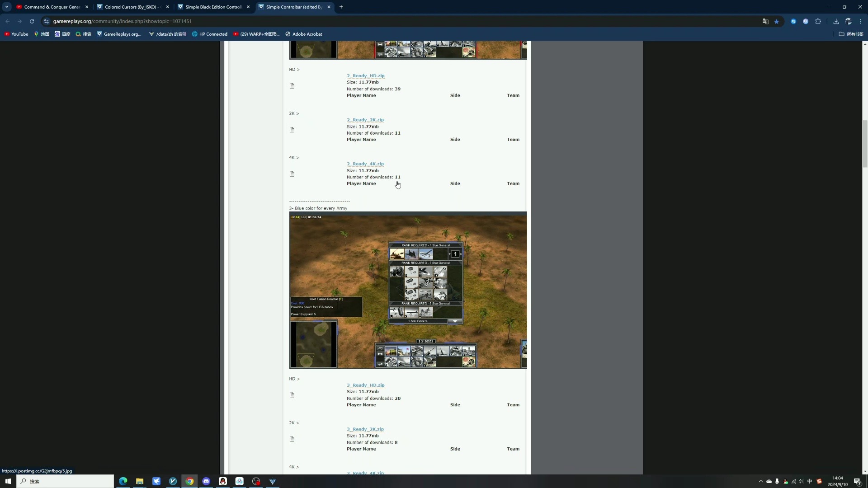Click file icon beside 2_Ready_2K.zip

pyautogui.click(x=292, y=130)
